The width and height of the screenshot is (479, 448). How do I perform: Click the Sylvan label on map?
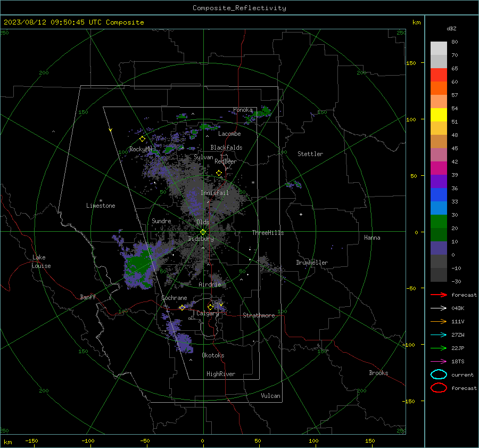(x=203, y=157)
